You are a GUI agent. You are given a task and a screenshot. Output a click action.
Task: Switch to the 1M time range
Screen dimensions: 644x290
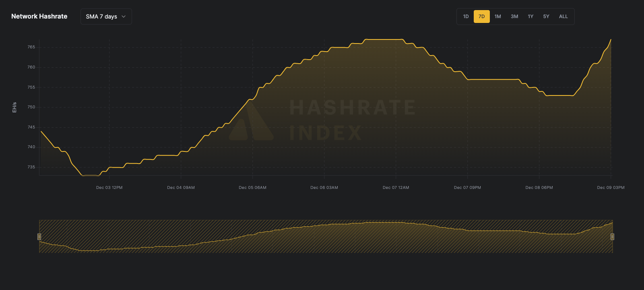coord(498,17)
